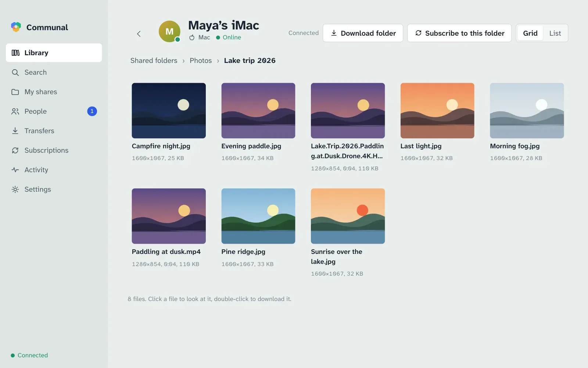Click the Campfire night.jpg file name
Viewport: 588px width, 368px height.
click(x=161, y=146)
